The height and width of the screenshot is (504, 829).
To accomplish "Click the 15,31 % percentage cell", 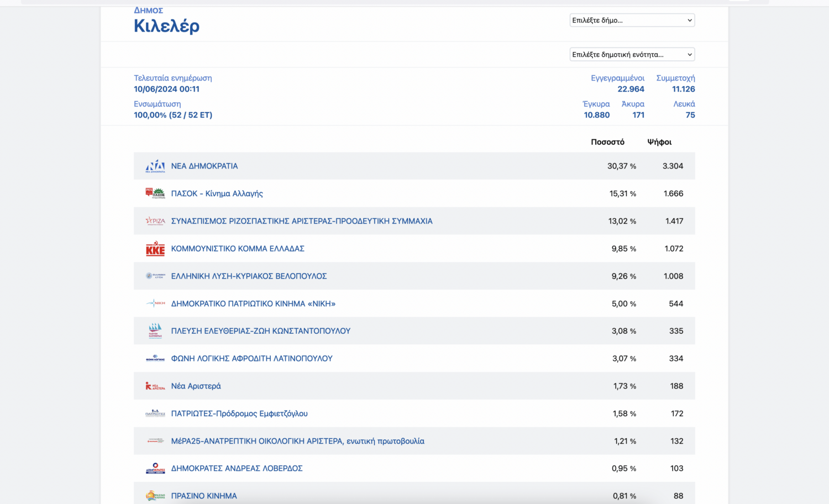I will point(623,193).
